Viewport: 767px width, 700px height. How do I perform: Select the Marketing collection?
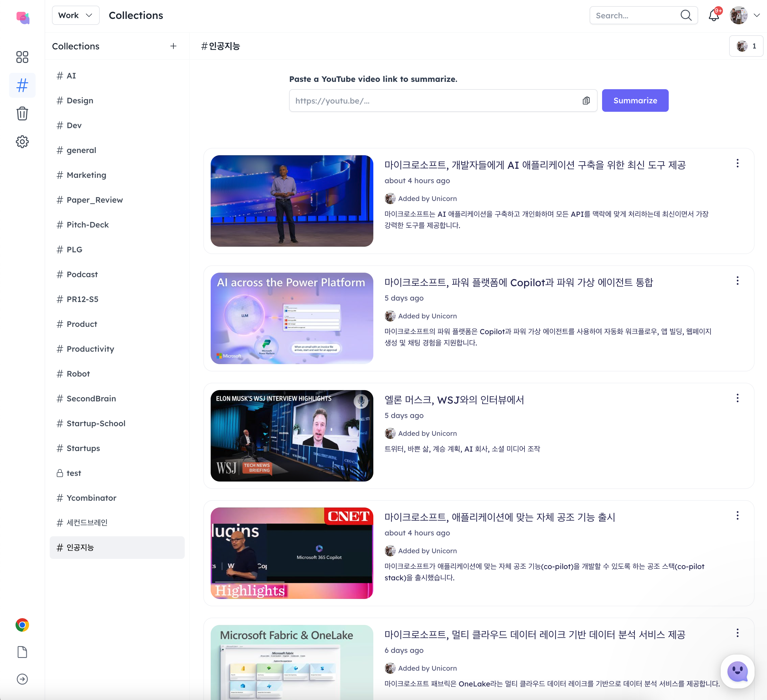pyautogui.click(x=117, y=175)
